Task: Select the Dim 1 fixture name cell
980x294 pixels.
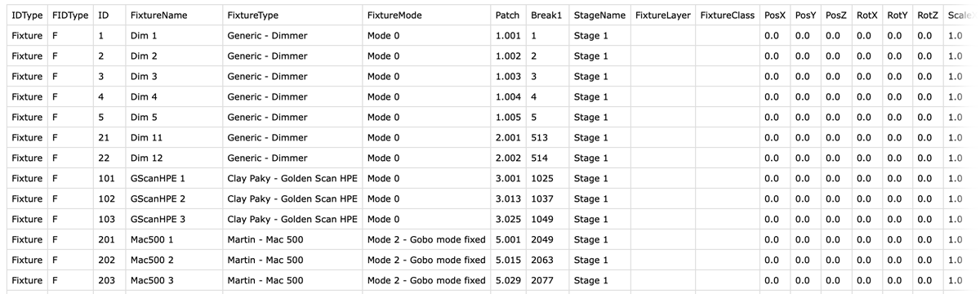Action: click(173, 36)
